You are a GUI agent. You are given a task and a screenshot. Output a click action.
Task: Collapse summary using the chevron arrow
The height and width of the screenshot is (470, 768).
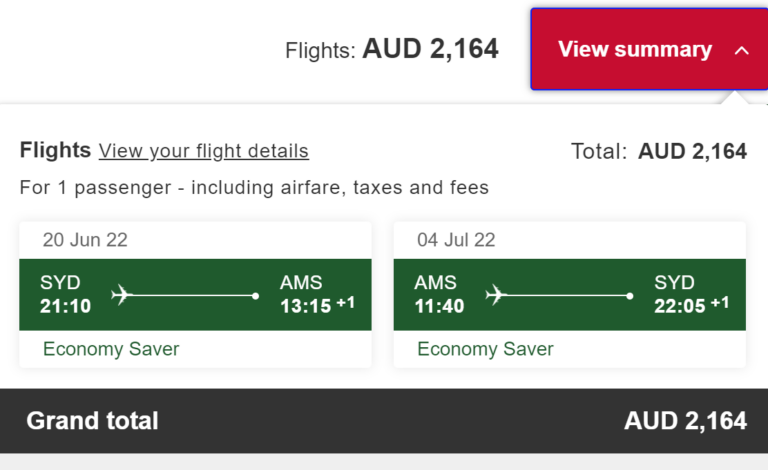point(742,50)
